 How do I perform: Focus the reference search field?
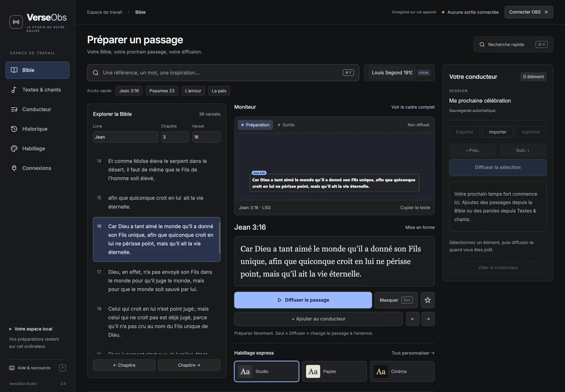click(223, 73)
